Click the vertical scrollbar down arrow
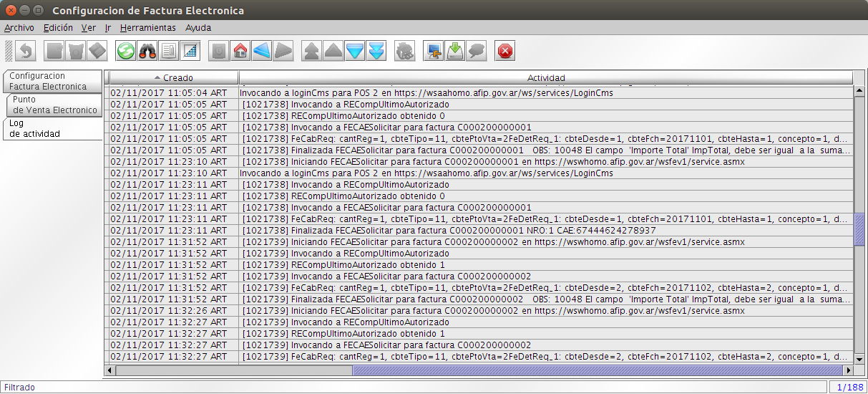The width and height of the screenshot is (868, 394). click(x=859, y=358)
